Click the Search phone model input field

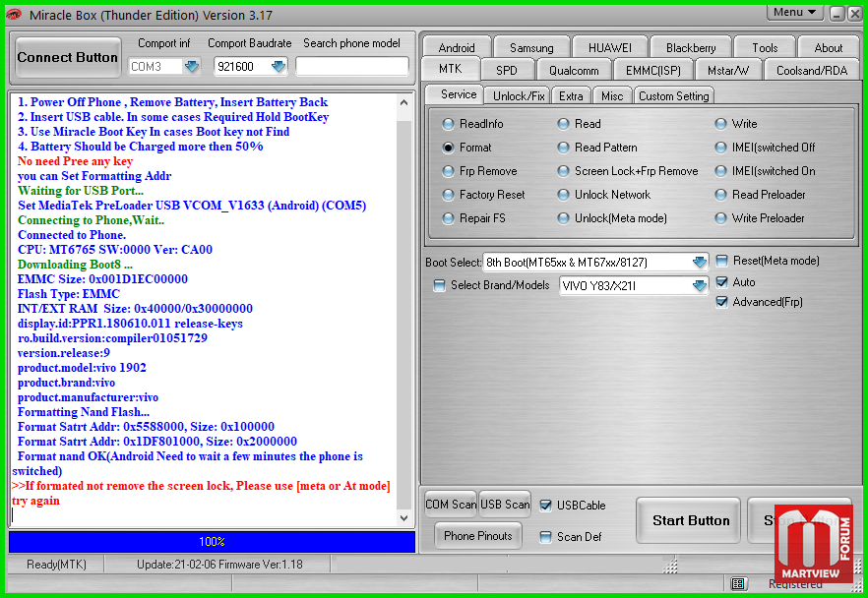click(x=352, y=67)
